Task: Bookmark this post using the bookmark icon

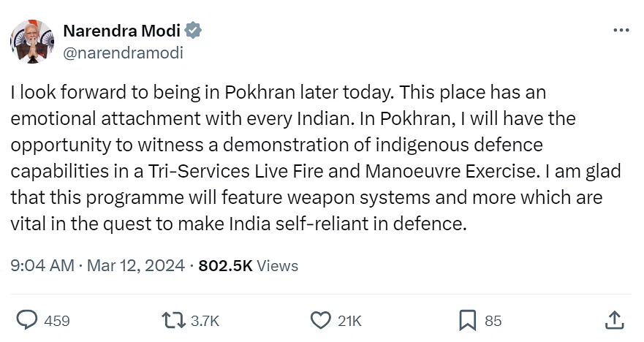Action: tap(468, 320)
